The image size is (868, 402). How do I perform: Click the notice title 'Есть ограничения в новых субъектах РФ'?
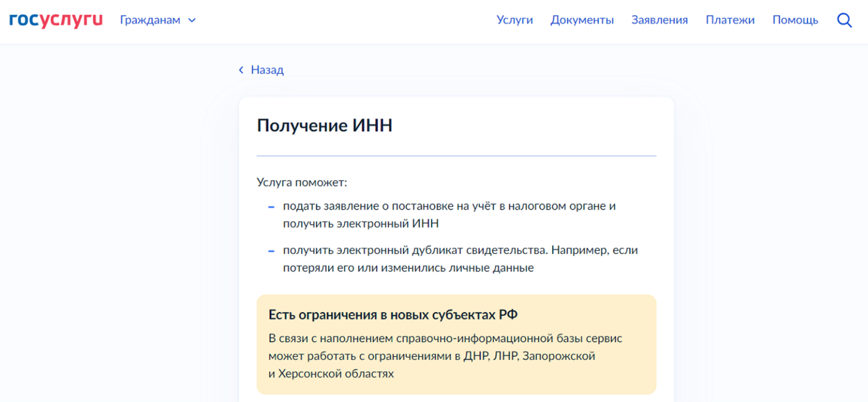point(393,315)
